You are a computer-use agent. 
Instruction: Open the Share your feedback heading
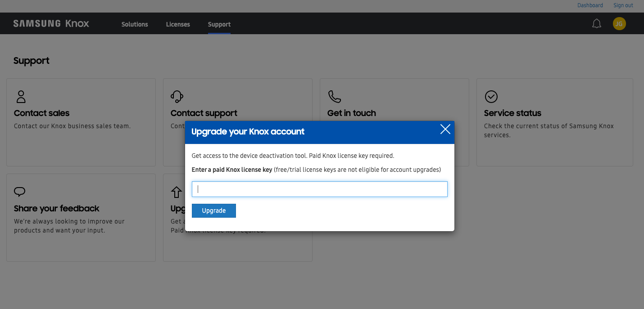point(56,209)
